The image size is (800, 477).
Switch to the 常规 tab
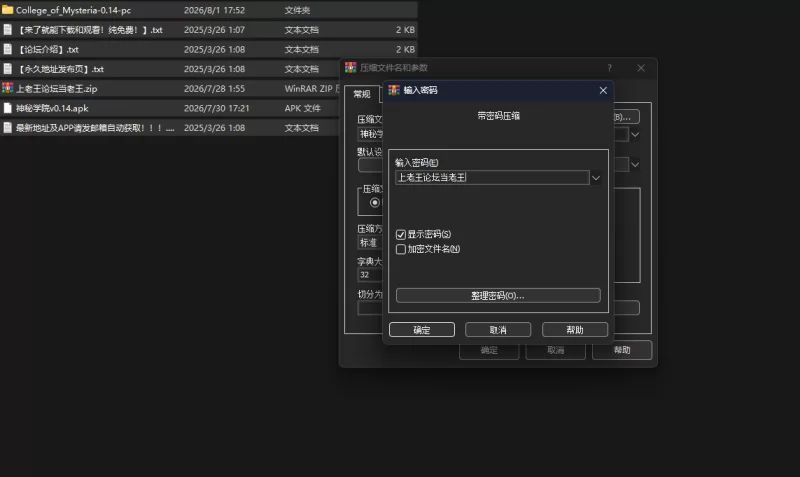(x=362, y=94)
